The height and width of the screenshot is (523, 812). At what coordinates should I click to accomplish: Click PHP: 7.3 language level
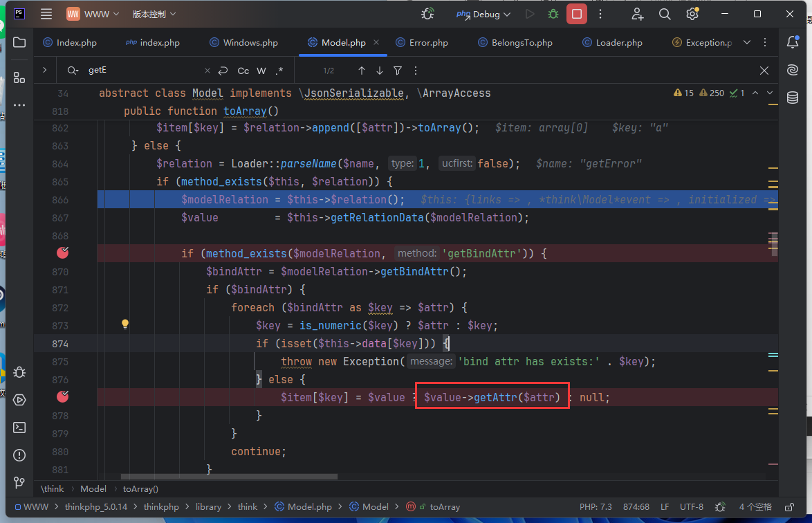point(595,507)
